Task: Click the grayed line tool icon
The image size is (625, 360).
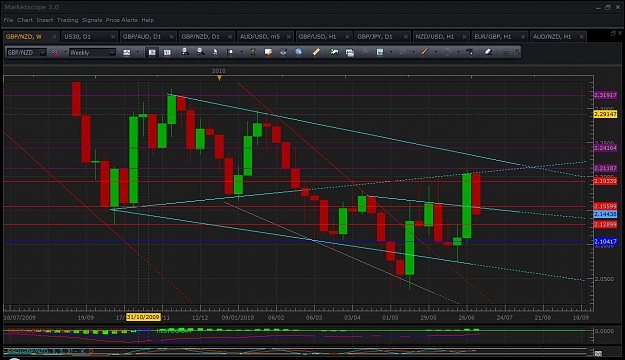Action: tap(402, 52)
